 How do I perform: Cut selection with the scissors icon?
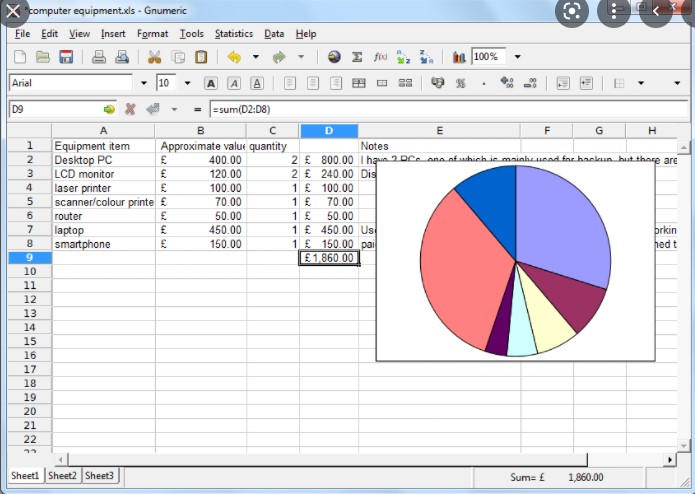[154, 57]
